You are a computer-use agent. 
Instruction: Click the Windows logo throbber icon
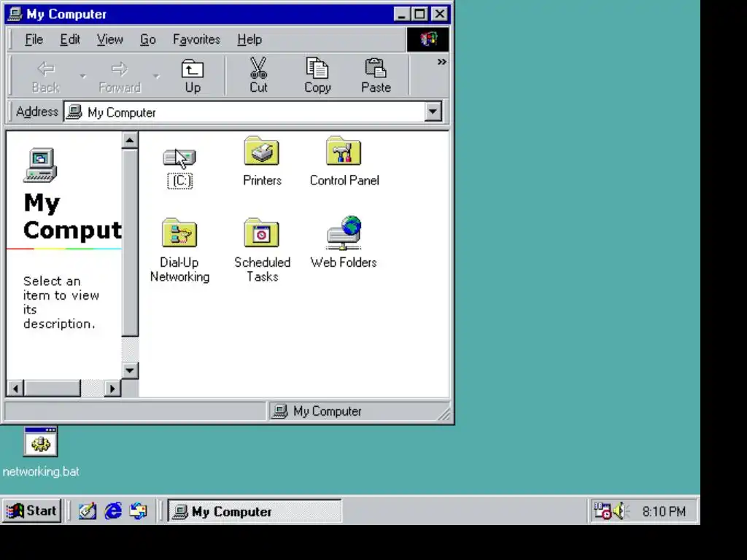[x=427, y=39]
